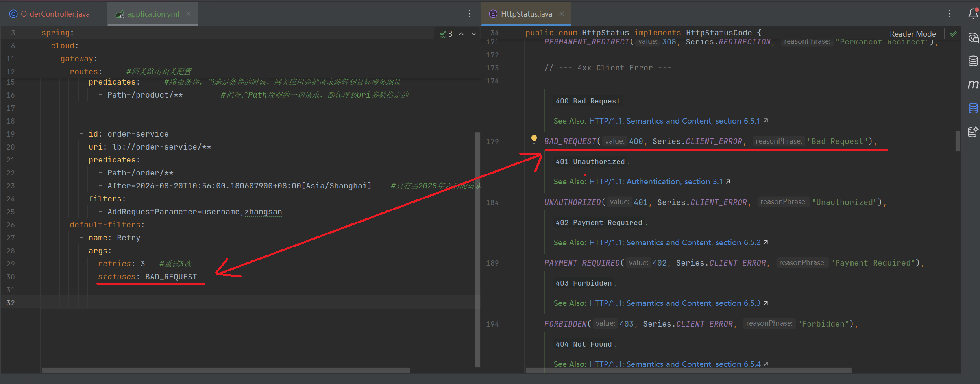The image size is (980, 384).
Task: Click the HttpStatusCode interface name
Action: click(719, 33)
